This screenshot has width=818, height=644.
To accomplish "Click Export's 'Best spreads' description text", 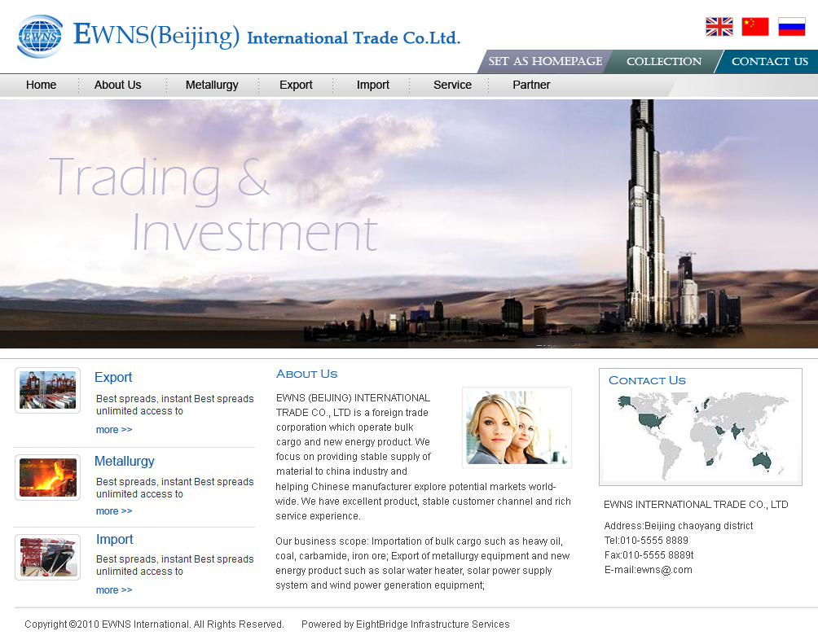I will [175, 405].
